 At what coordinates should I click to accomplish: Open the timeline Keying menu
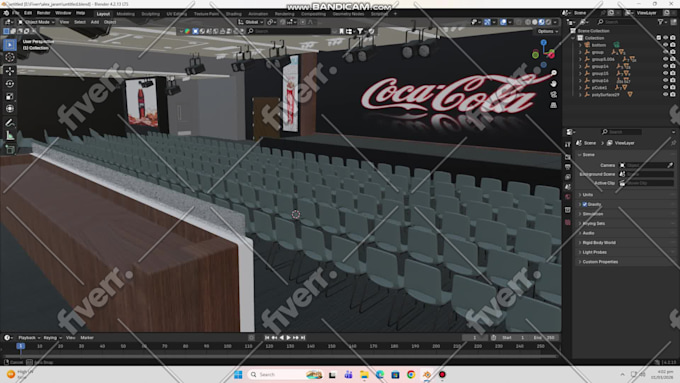52,337
